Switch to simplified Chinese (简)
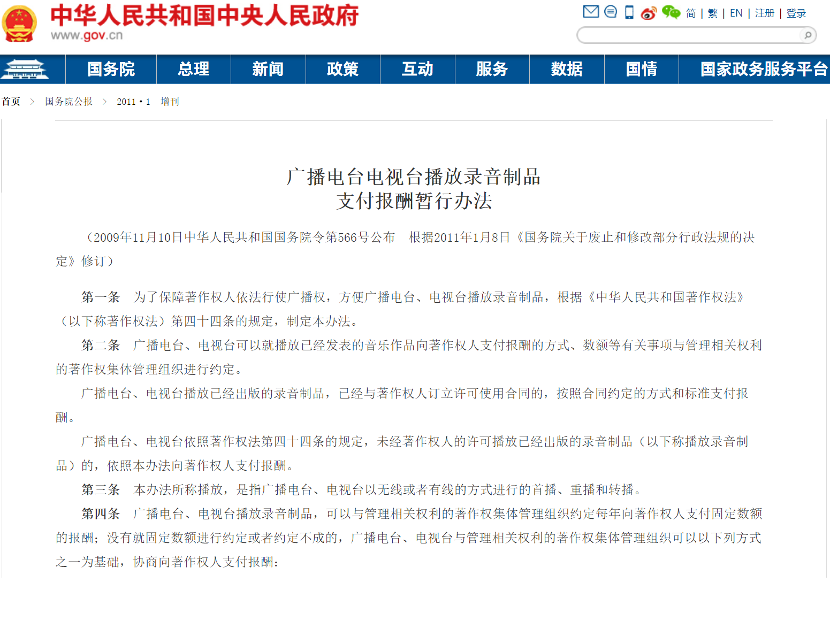 click(x=691, y=13)
